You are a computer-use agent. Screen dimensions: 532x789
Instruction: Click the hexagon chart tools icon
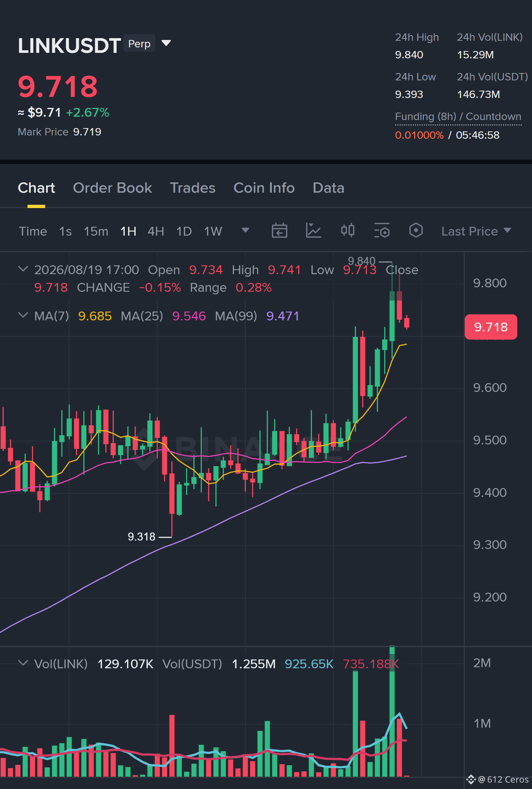click(416, 231)
